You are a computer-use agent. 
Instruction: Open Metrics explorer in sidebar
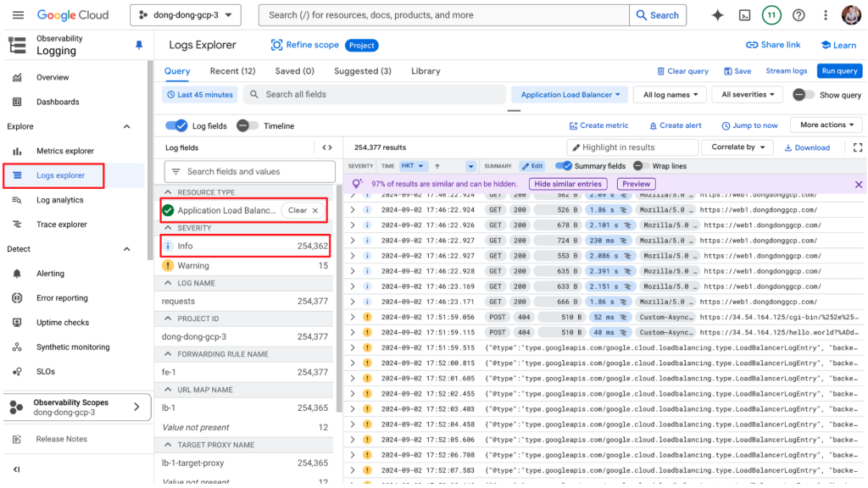click(64, 151)
